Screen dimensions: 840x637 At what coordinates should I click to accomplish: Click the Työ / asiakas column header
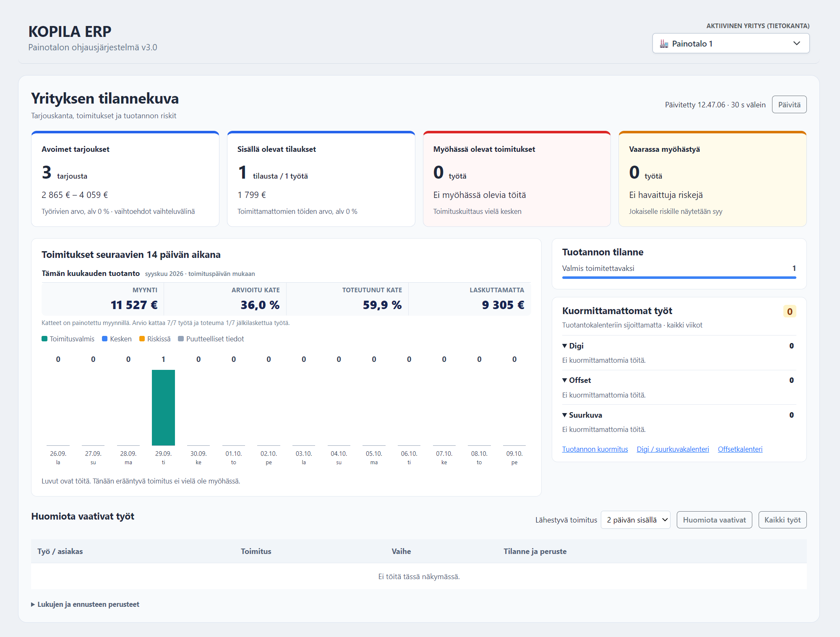coord(60,551)
